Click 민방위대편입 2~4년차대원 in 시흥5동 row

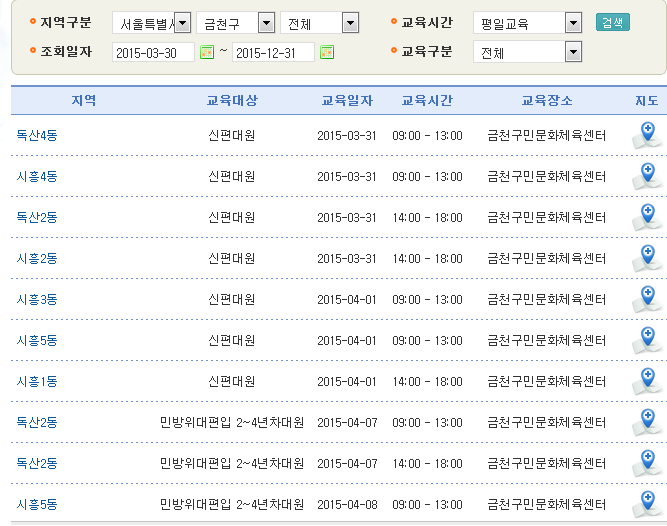pos(232,504)
